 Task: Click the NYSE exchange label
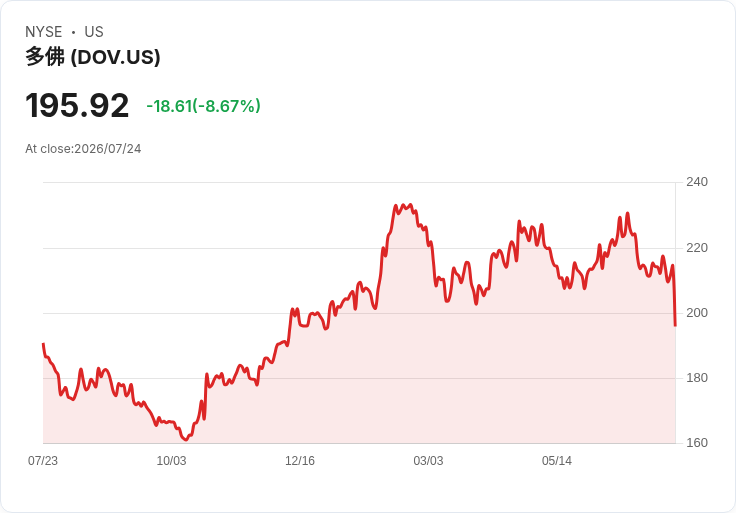coord(44,32)
